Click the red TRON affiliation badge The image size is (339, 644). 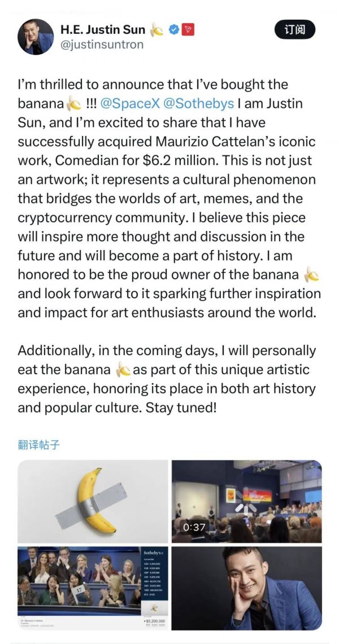pos(188,29)
